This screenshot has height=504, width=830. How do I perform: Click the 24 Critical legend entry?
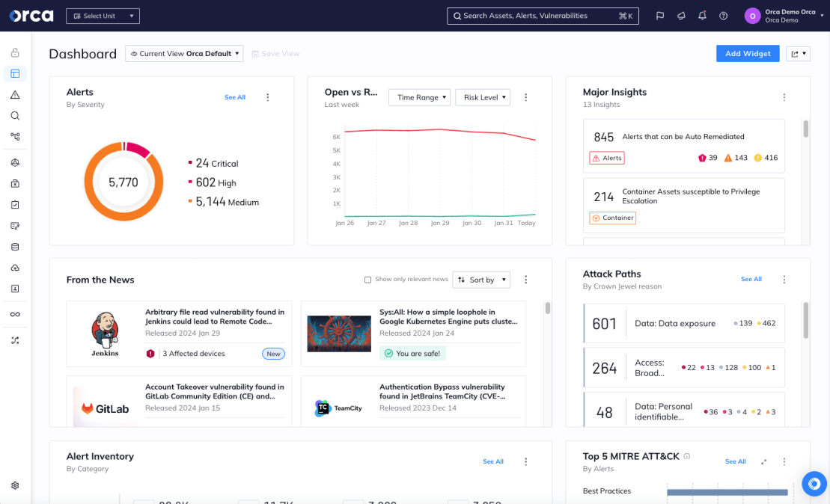coord(213,164)
